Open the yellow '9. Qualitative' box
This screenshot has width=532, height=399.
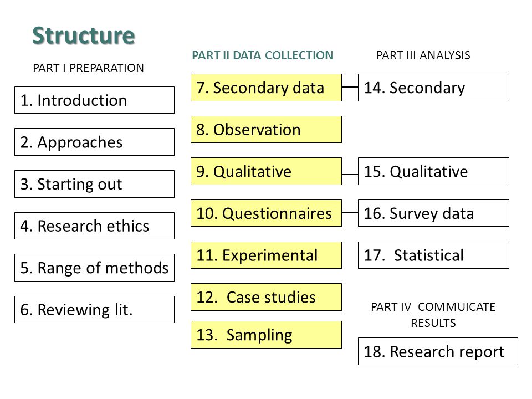click(266, 171)
